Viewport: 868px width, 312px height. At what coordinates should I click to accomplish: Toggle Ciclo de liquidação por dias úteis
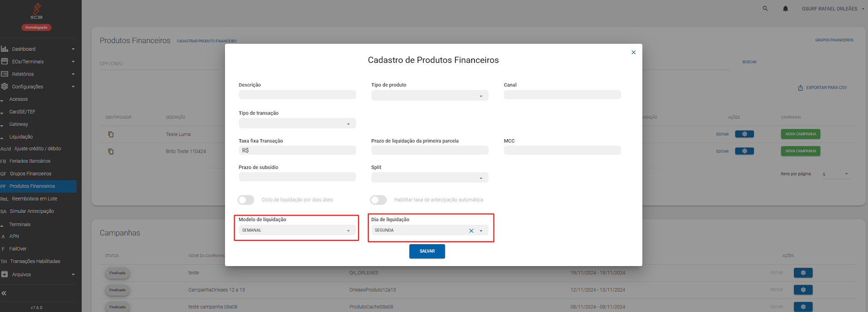pyautogui.click(x=246, y=200)
